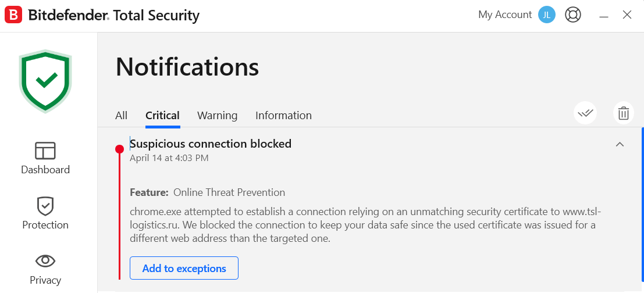
Task: Delete all notifications trash icon
Action: [624, 113]
